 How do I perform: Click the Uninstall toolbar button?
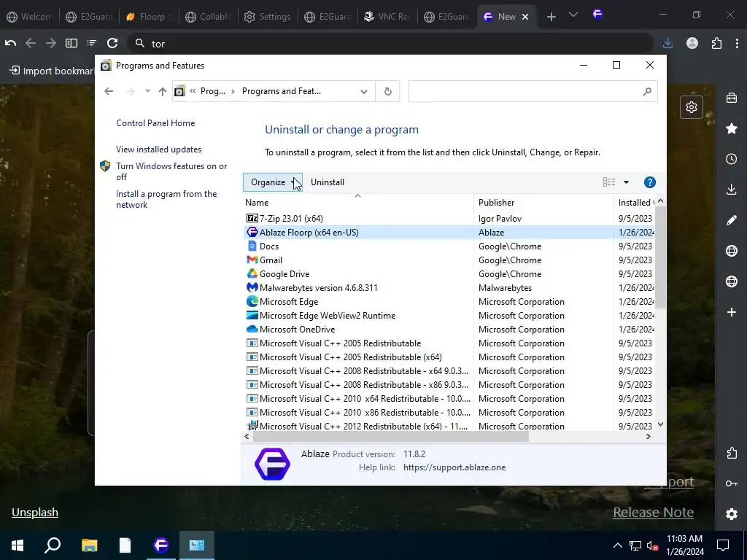point(328,182)
